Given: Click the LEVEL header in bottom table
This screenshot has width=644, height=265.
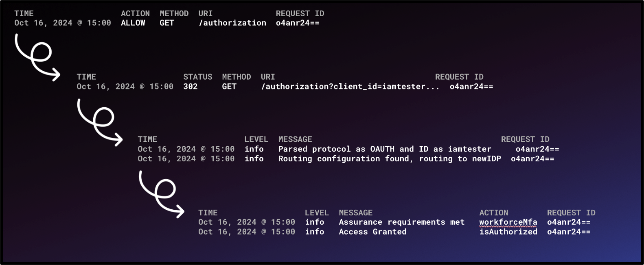Looking at the screenshot, I should point(317,213).
